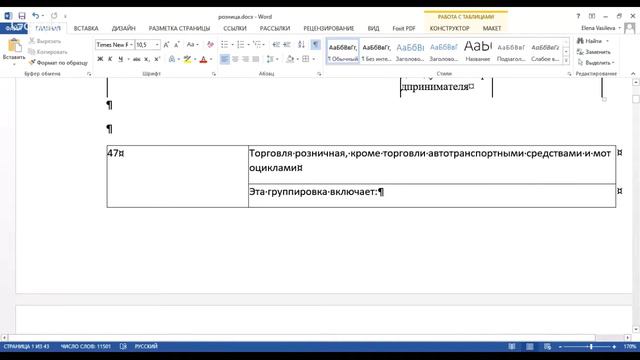This screenshot has height=360, width=640.
Task: Toggle bold Ж formatting
Action: [100, 59]
